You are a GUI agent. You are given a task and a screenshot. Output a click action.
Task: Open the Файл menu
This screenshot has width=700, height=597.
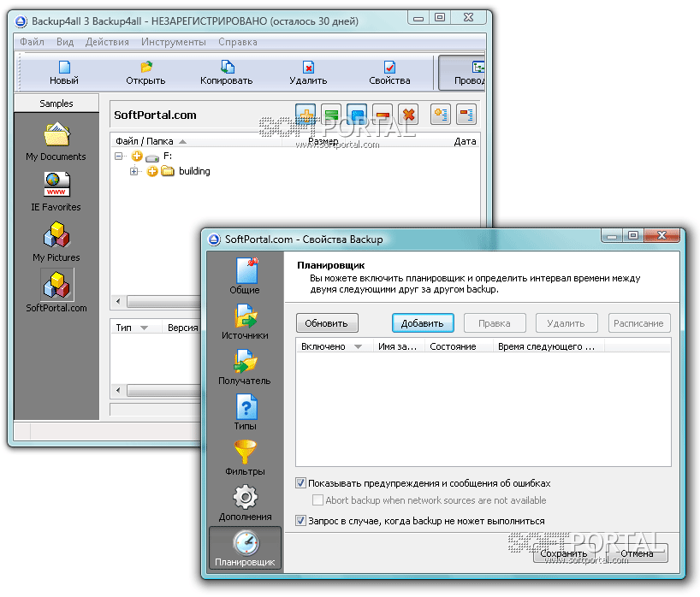pyautogui.click(x=32, y=42)
